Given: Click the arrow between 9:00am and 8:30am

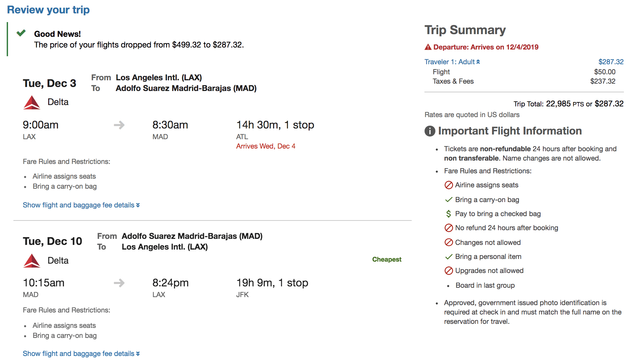Looking at the screenshot, I should (119, 125).
